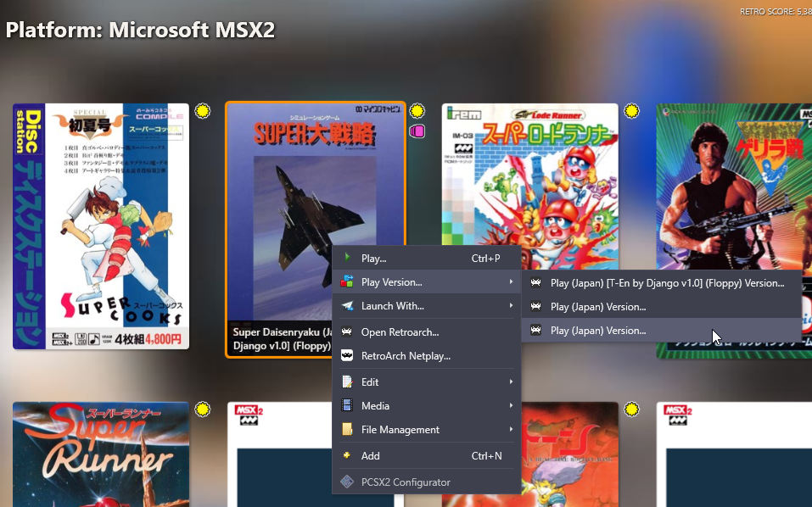Select the Super Runner game cover
The height and width of the screenshot is (507, 812).
[x=101, y=454]
